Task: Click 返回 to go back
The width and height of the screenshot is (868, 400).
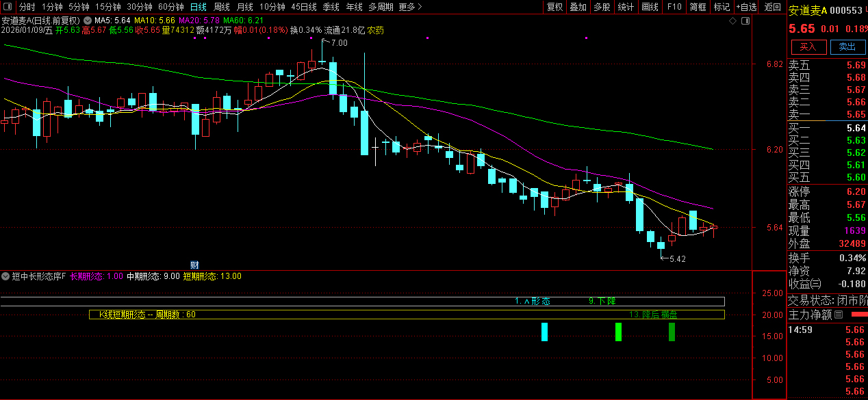Action: pyautogui.click(x=773, y=7)
